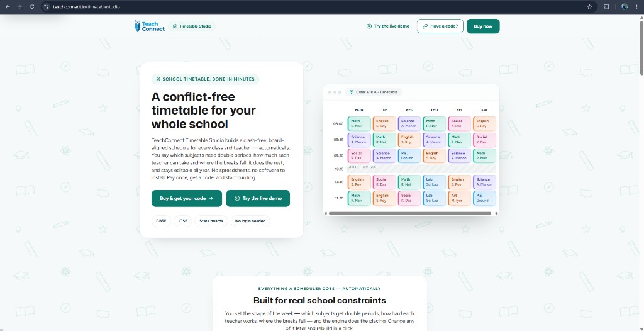Open the browser extensions puzzle icon
The image size is (644, 331).
pos(607,6)
